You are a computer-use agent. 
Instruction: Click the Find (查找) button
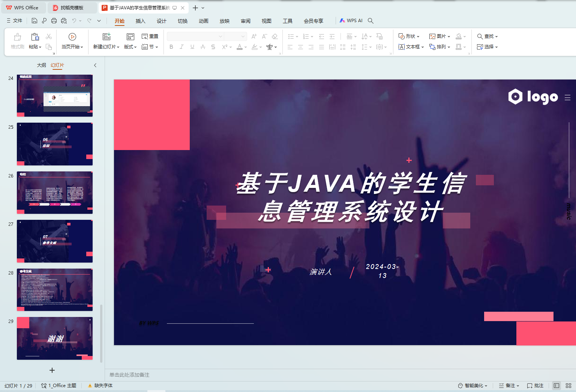click(487, 36)
